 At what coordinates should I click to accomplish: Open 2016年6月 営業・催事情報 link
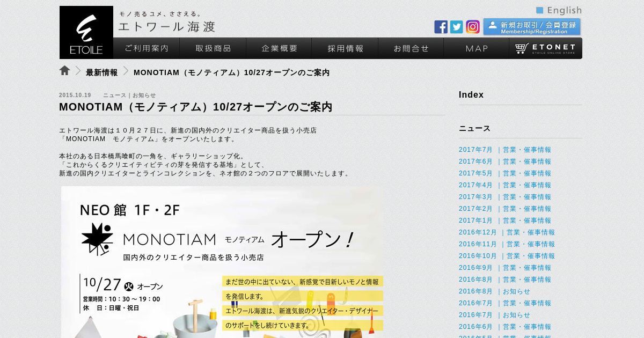pos(505,327)
